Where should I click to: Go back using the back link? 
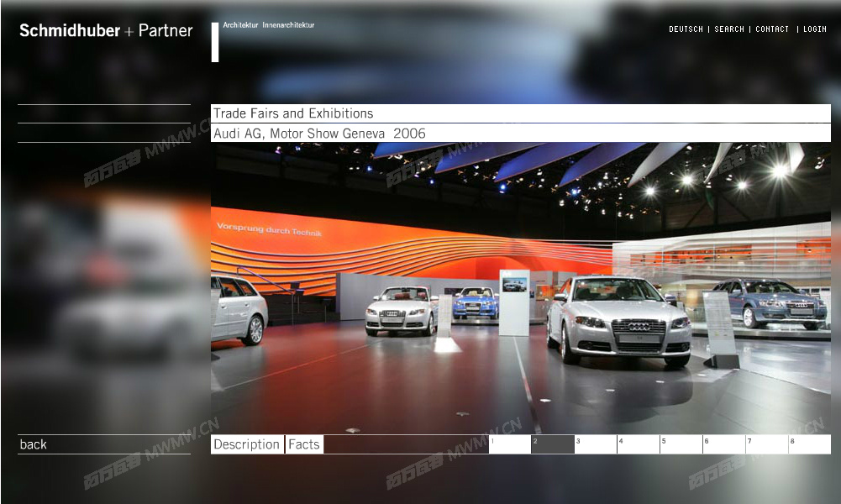pyautogui.click(x=34, y=444)
